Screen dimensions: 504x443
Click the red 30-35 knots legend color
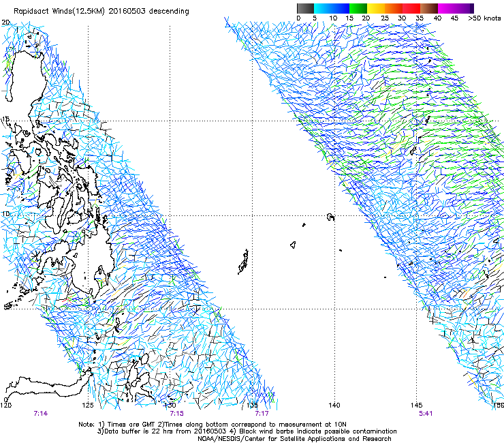pos(411,8)
